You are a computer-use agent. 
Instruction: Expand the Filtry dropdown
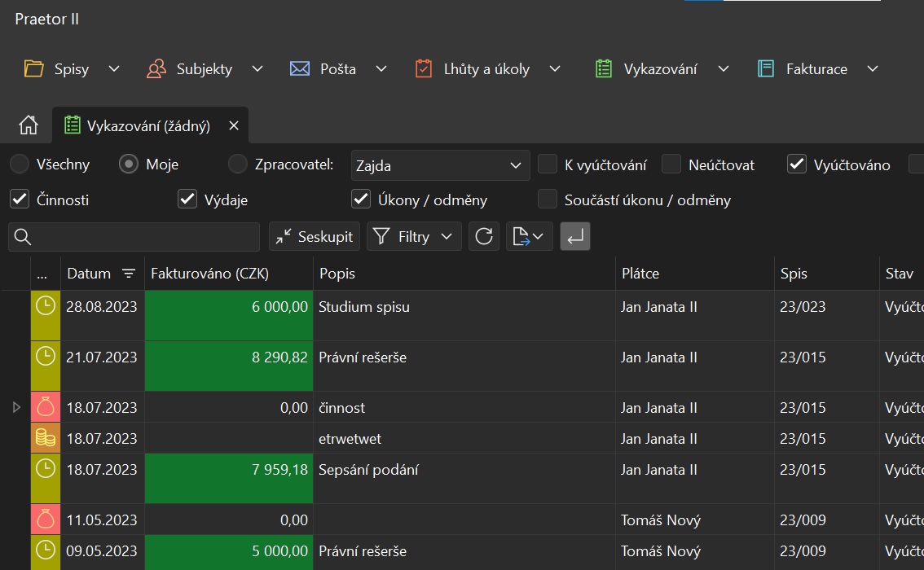pos(414,237)
